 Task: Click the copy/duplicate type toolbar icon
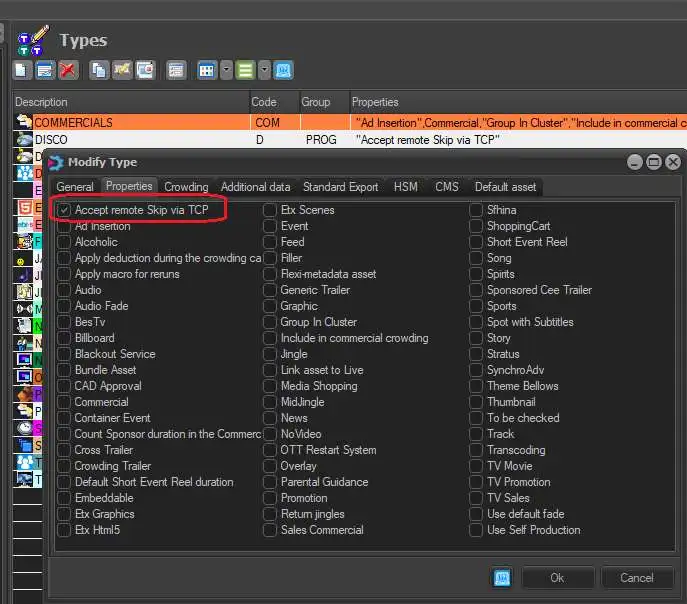click(x=99, y=70)
